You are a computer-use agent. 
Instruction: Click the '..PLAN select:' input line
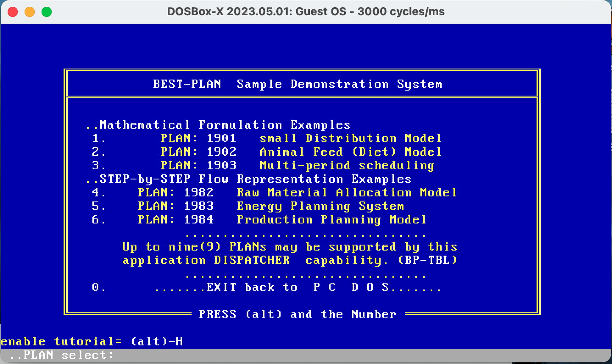point(306,355)
